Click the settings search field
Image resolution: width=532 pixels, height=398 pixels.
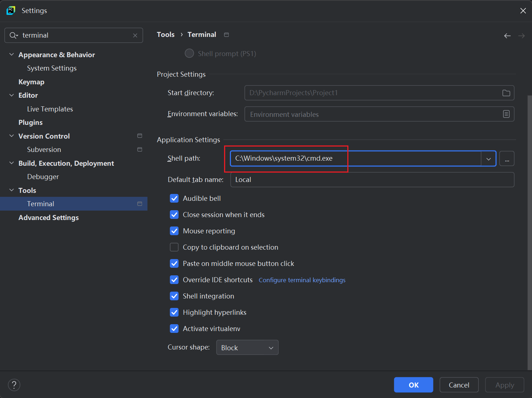tap(74, 35)
